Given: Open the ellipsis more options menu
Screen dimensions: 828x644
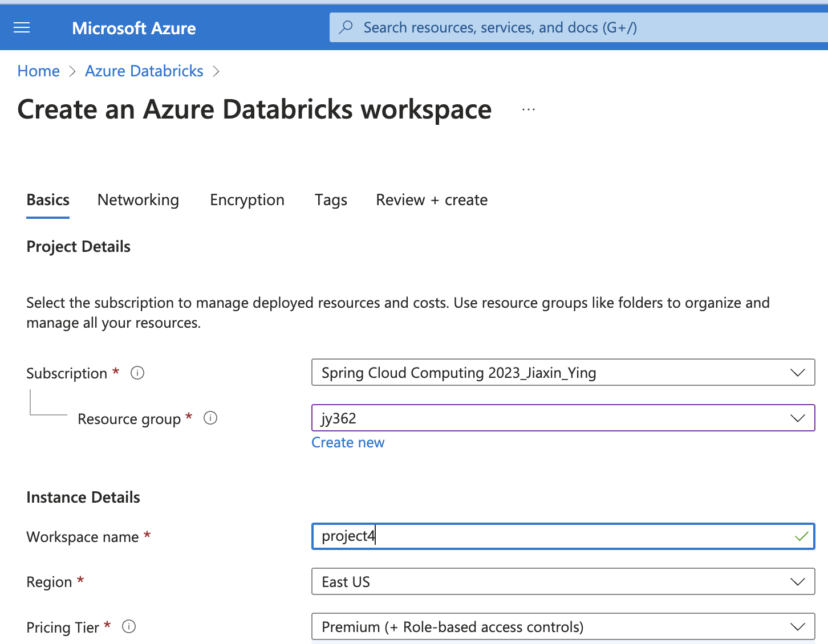Looking at the screenshot, I should click(x=529, y=109).
